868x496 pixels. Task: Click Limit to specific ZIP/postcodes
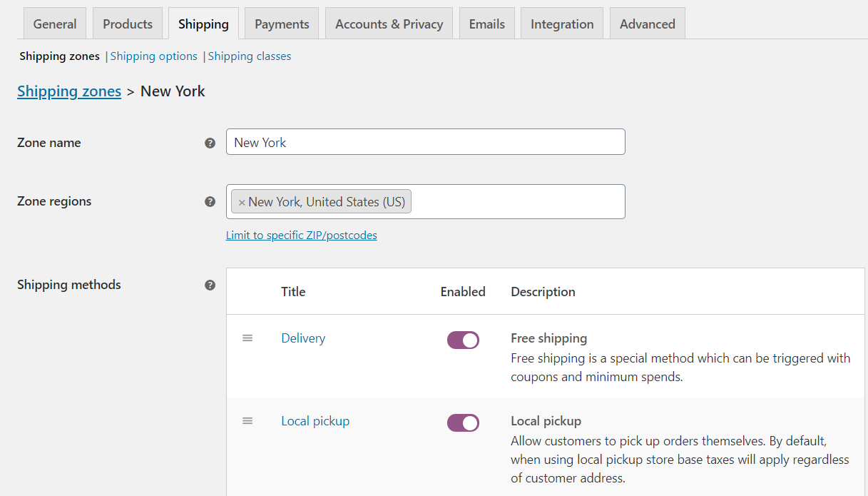[x=301, y=235]
